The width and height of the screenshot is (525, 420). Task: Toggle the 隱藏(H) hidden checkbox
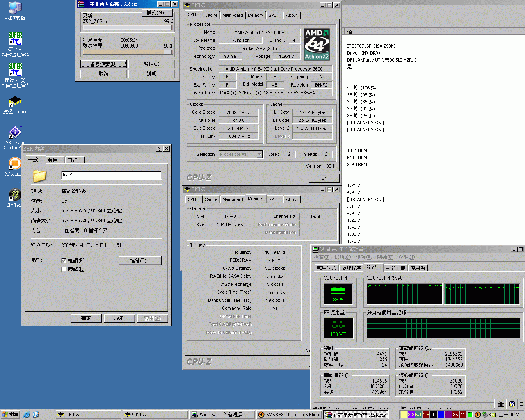64,269
